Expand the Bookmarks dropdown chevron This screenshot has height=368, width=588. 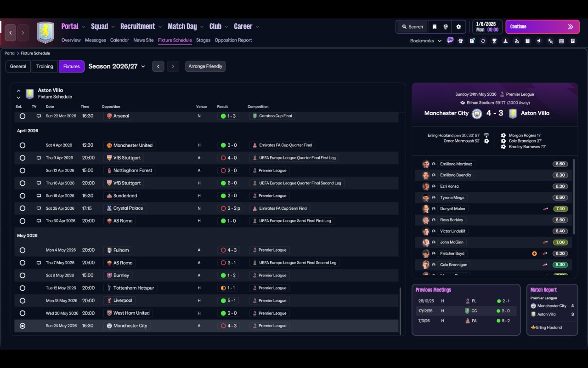pos(440,41)
